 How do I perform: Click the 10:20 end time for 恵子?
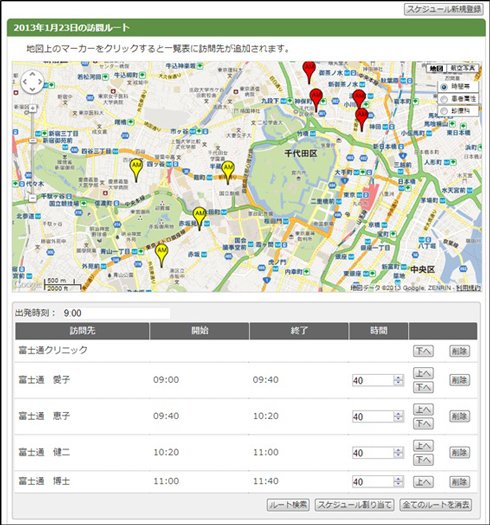tap(266, 416)
